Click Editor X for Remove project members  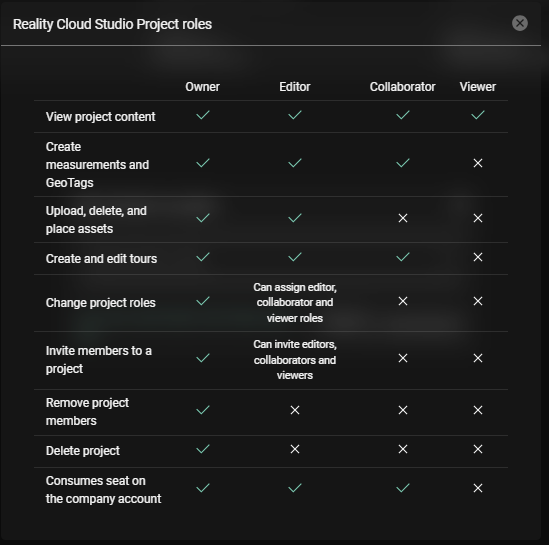coord(295,410)
